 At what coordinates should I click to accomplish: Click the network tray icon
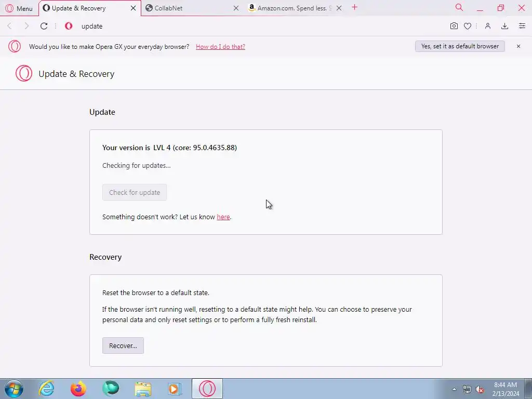point(467,390)
